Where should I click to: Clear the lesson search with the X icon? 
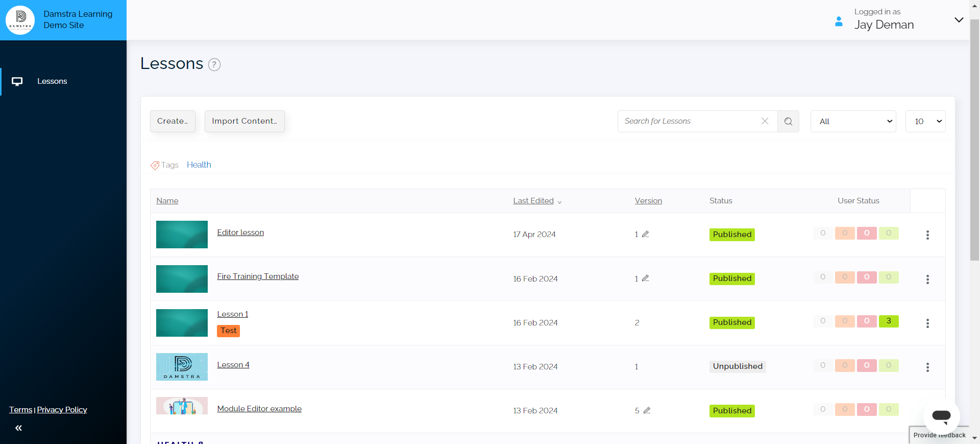coord(765,121)
